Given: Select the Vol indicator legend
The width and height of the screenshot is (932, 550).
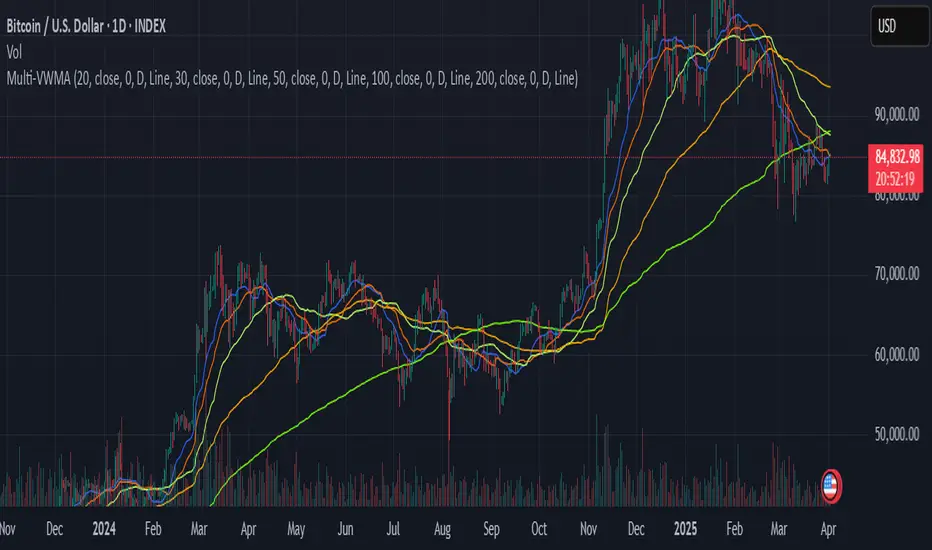Looking at the screenshot, I should (14, 52).
